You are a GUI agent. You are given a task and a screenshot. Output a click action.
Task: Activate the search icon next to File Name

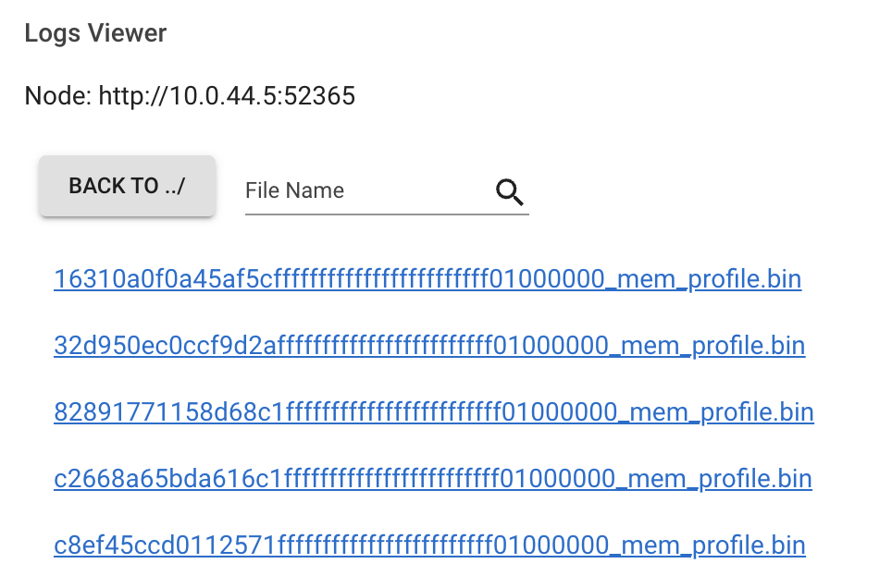coord(509,192)
